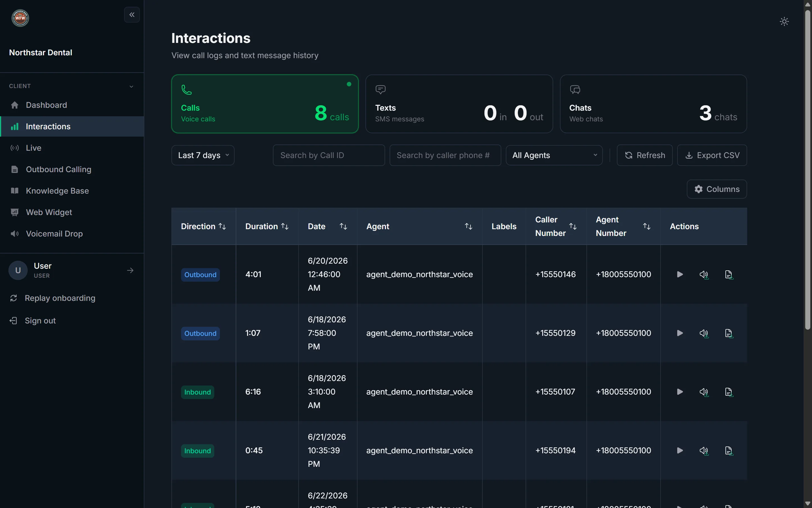Download audio for the +15550129 call
812x508 pixels.
704,333
